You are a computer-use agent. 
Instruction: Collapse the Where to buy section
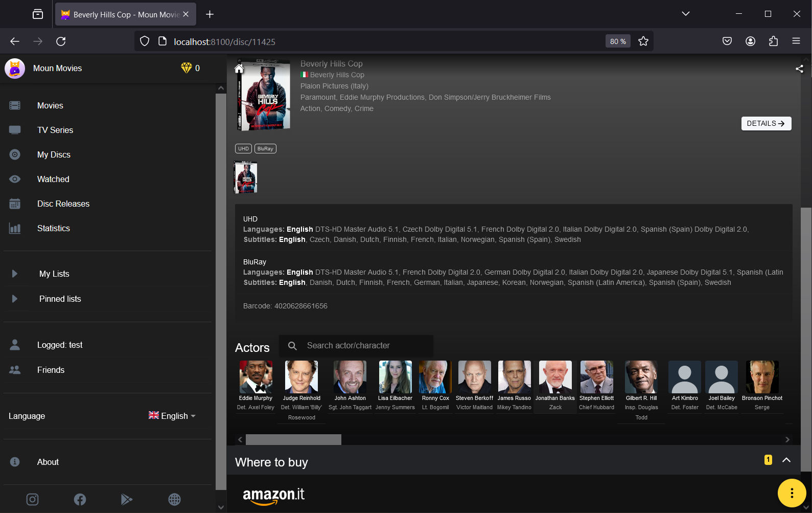point(786,460)
